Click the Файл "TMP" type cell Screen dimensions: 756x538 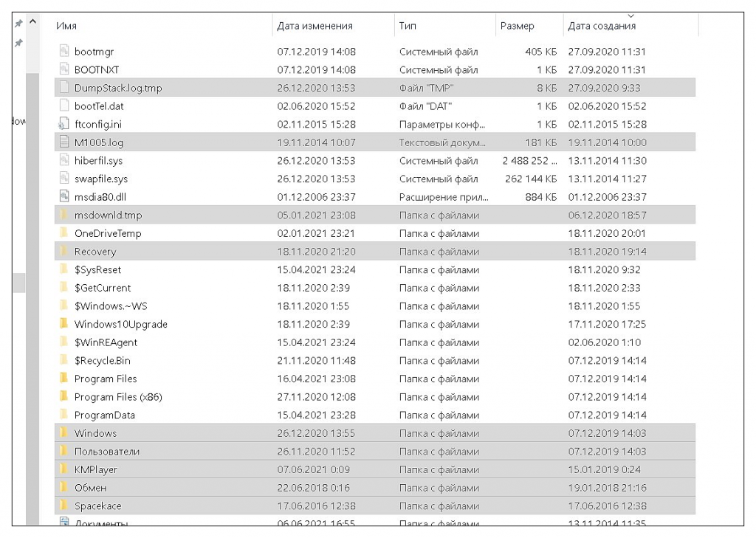click(426, 89)
